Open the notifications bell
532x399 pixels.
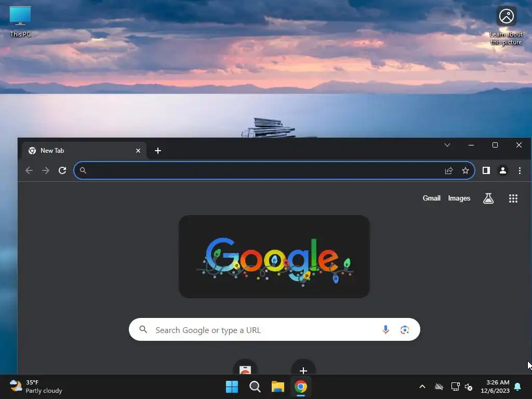coord(518,387)
